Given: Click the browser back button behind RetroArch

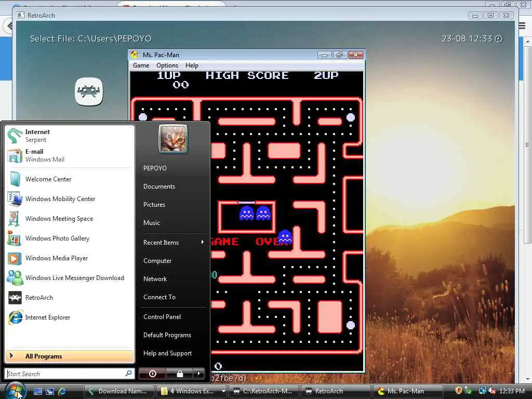Looking at the screenshot, I should (x=8, y=26).
